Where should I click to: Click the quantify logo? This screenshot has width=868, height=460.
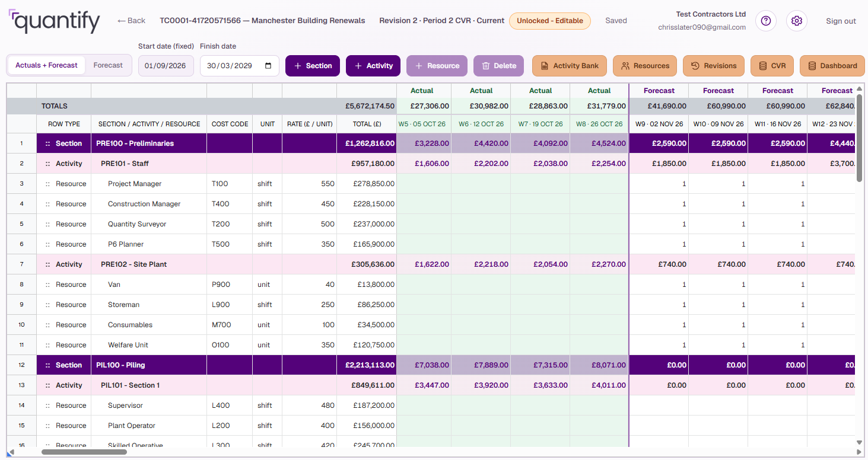(55, 21)
